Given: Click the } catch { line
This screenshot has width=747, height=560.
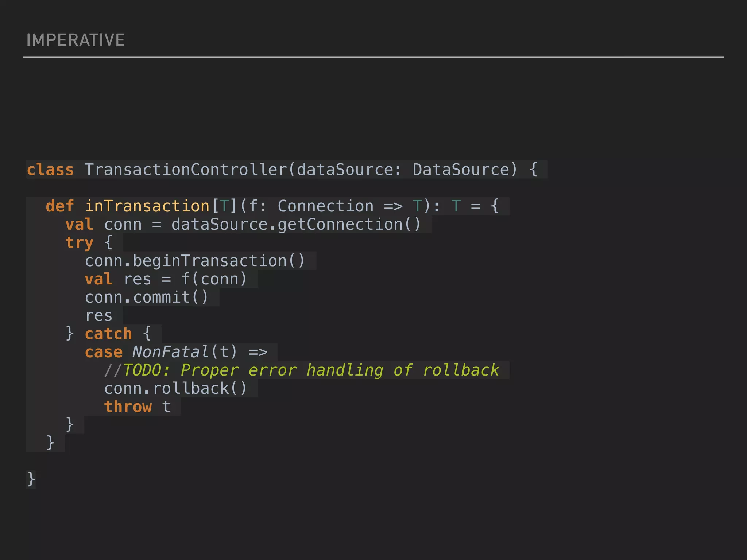Looking at the screenshot, I should (x=108, y=334).
